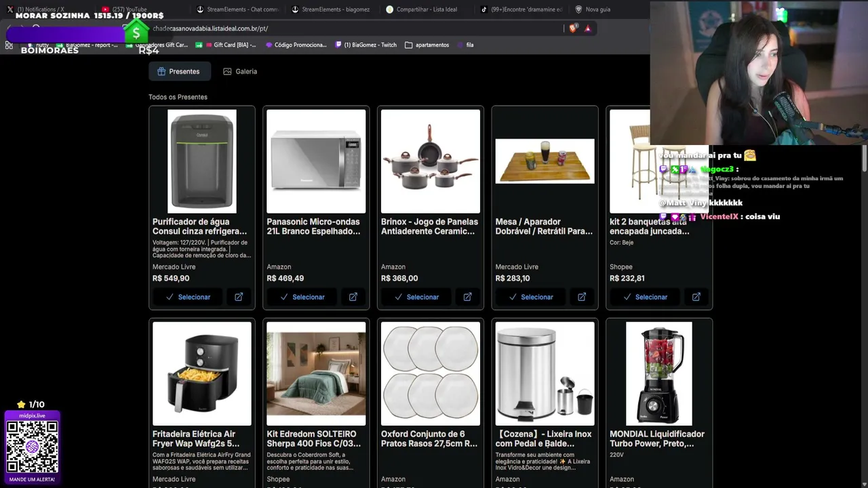Click the Brinox cookware set image

pos(431,161)
